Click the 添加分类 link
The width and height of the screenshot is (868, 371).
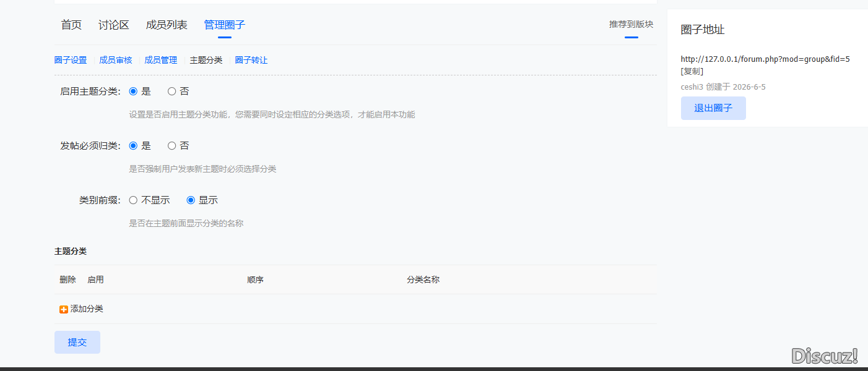click(87, 309)
